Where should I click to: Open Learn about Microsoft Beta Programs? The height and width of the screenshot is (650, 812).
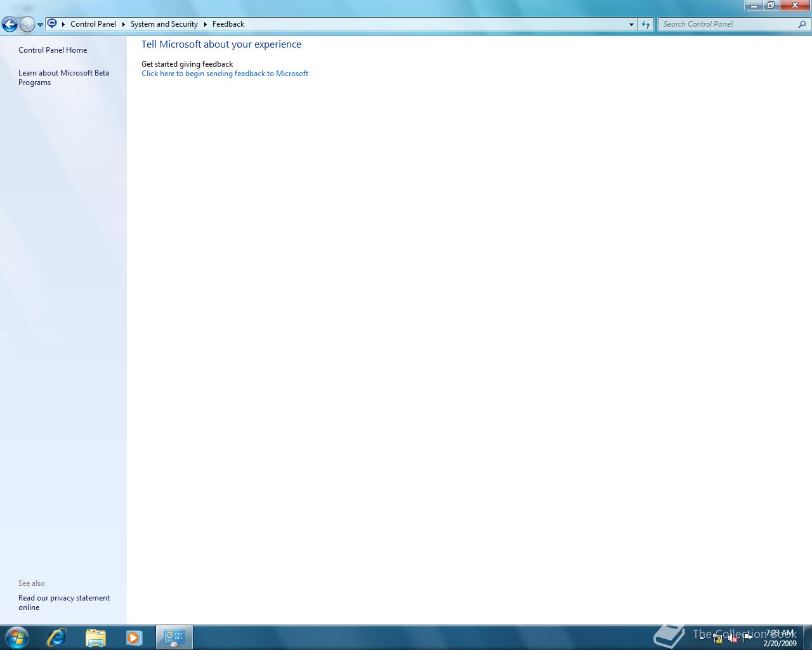click(63, 77)
